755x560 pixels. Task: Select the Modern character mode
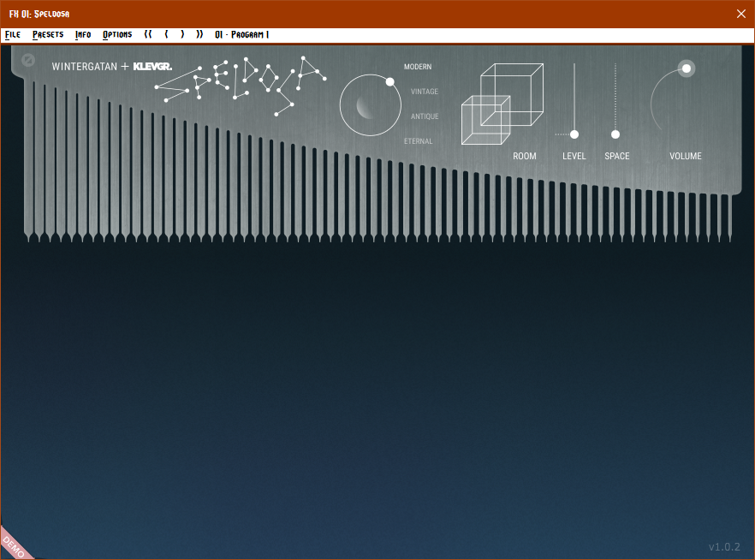[418, 67]
